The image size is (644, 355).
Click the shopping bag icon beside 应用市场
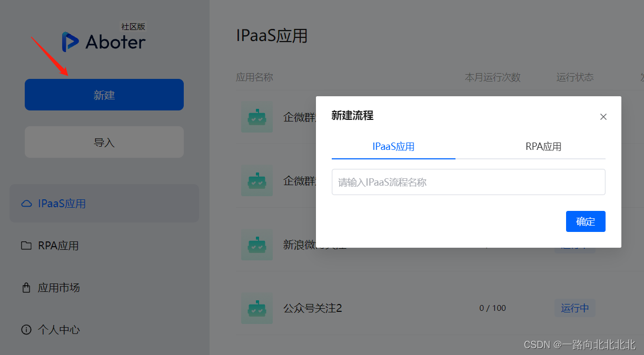coord(27,287)
